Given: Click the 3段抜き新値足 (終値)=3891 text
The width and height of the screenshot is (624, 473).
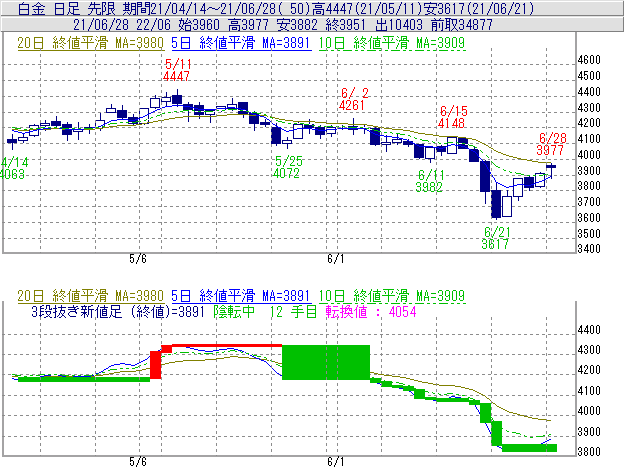Looking at the screenshot, I should click(x=118, y=312).
